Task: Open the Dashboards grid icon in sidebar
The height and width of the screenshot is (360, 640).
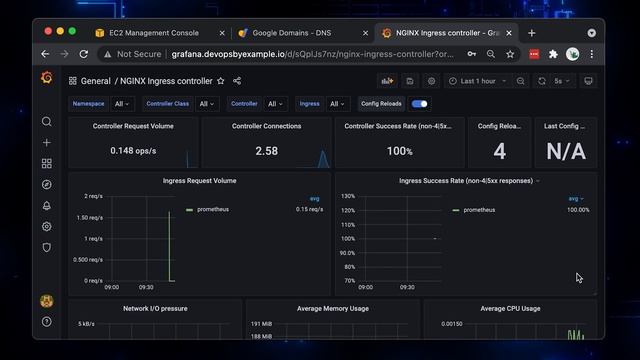Action: pyautogui.click(x=47, y=164)
